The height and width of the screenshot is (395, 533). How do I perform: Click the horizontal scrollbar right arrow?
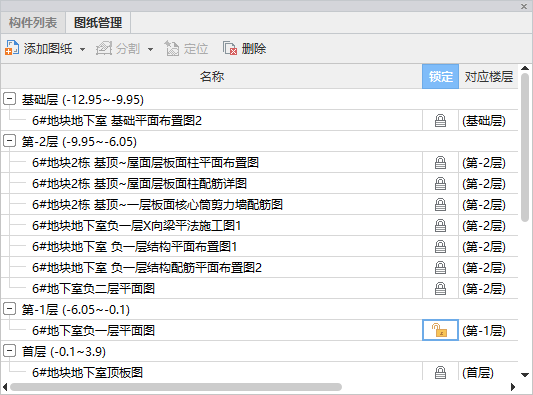[513, 387]
